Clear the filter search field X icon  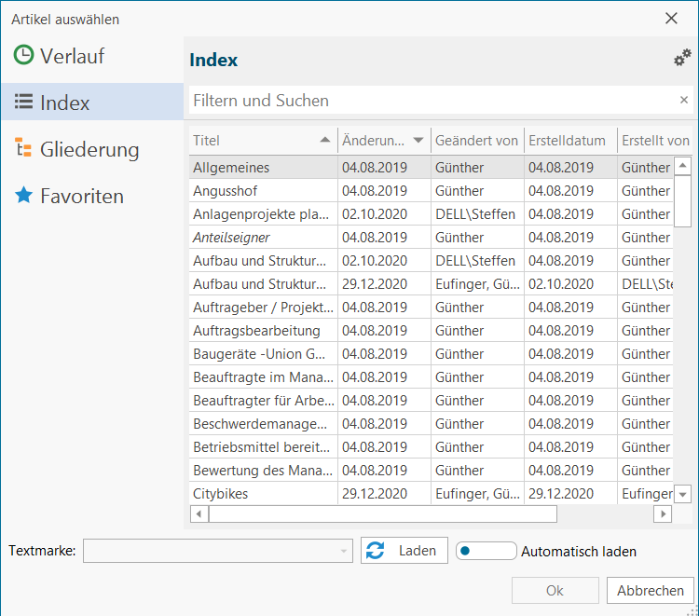pyautogui.click(x=684, y=100)
